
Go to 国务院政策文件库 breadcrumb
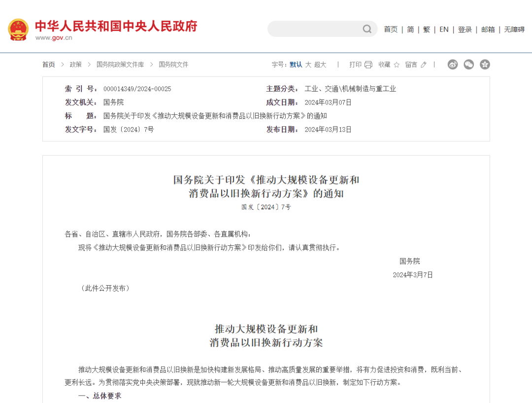pyautogui.click(x=120, y=65)
